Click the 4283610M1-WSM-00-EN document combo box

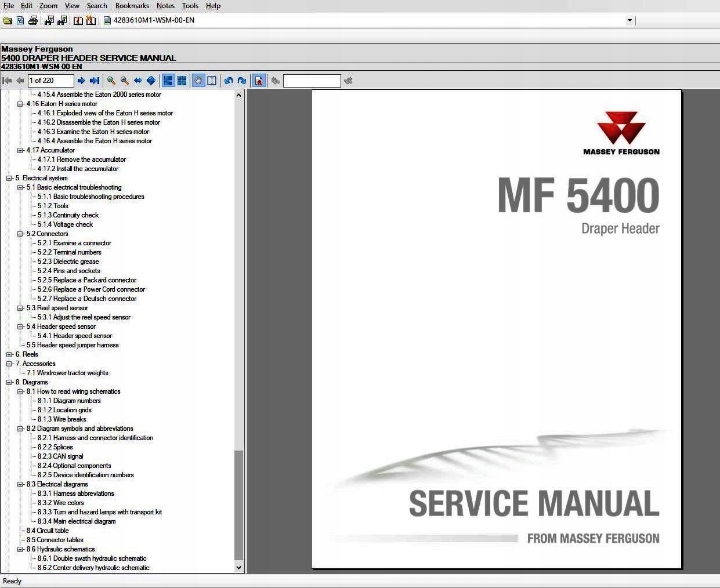(x=368, y=20)
